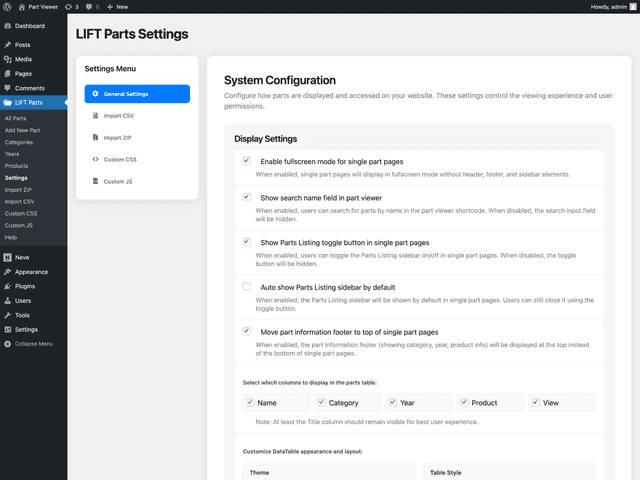640x480 pixels.
Task: Open the LIFT Parts Settings submenu item
Action: (16, 178)
